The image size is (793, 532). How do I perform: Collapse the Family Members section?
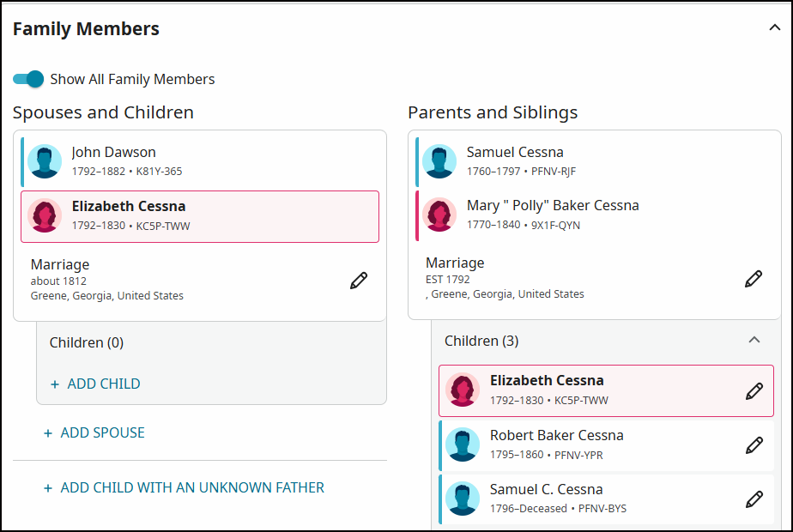click(x=774, y=27)
